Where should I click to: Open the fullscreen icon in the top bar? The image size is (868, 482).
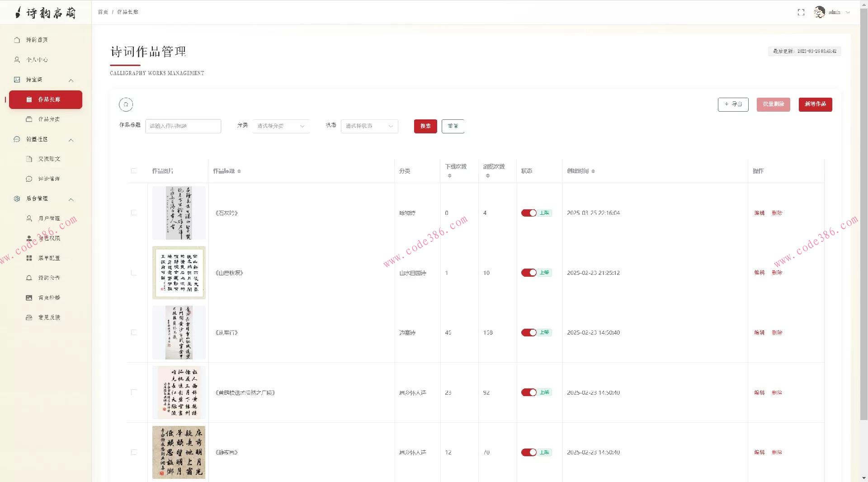(801, 12)
